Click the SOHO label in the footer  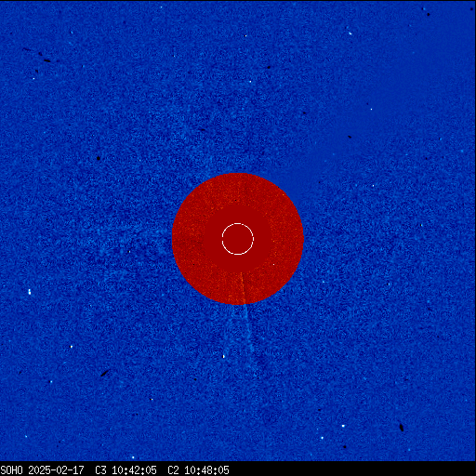pyautogui.click(x=11, y=470)
